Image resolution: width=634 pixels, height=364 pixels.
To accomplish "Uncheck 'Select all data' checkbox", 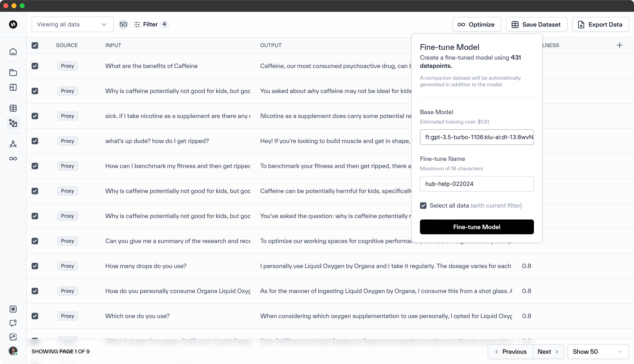I will 423,206.
